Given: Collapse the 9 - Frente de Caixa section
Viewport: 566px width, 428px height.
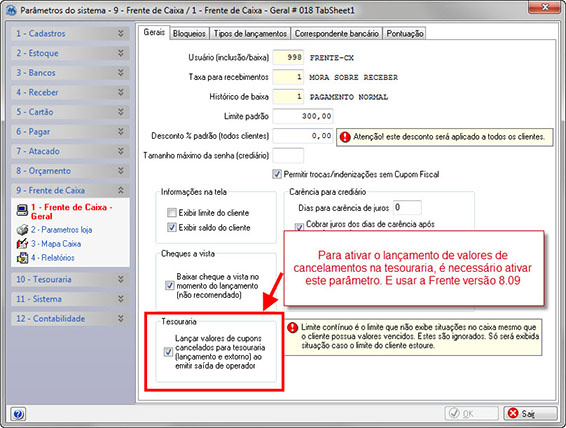Looking at the screenshot, I should pos(70,190).
